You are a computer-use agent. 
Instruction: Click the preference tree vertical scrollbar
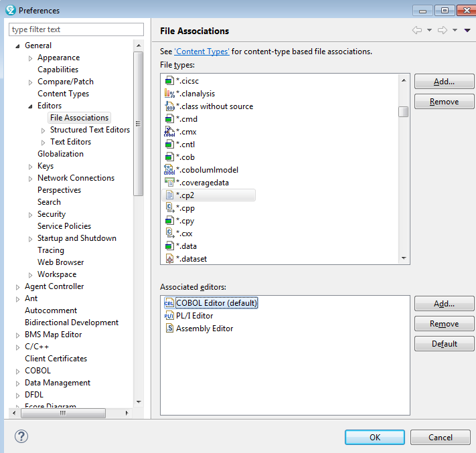139,124
